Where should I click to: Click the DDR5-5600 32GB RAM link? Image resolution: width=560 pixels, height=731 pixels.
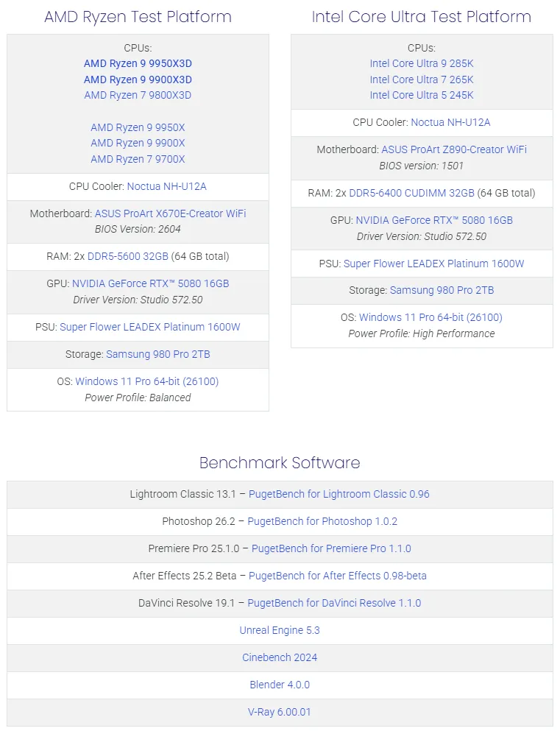(x=127, y=256)
